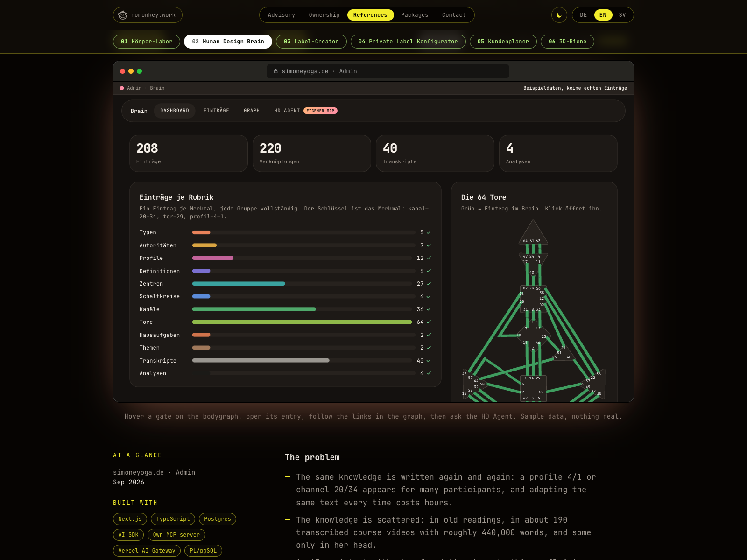
Task: Click the green window dot
Action: coord(139,71)
